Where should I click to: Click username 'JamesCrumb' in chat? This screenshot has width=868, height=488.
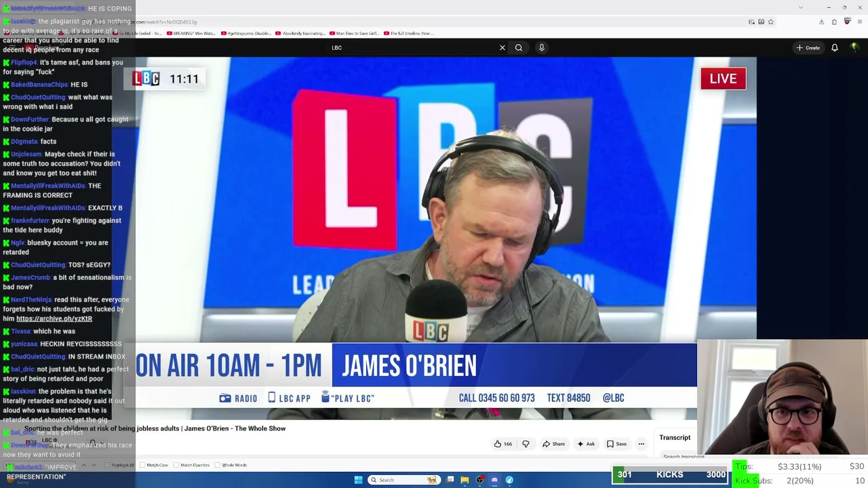click(31, 277)
